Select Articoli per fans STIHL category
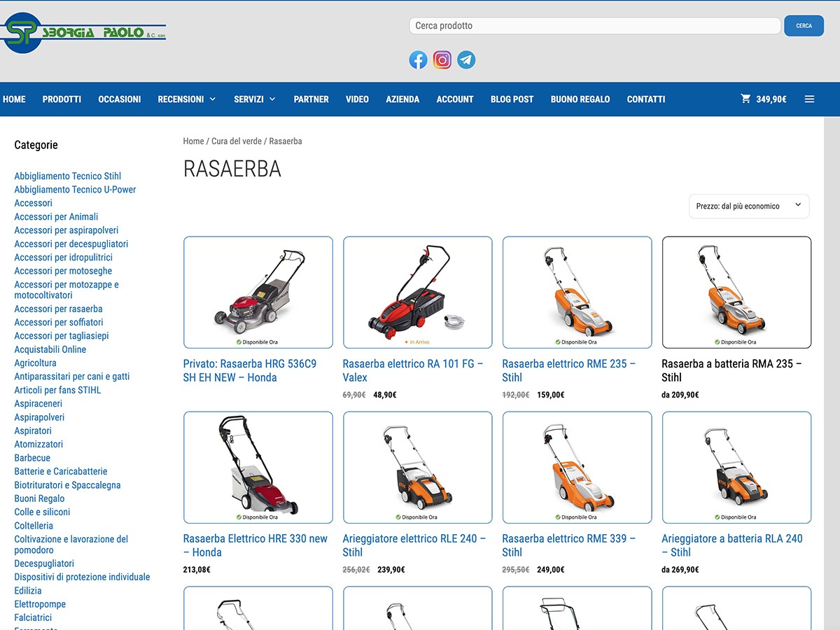840x630 pixels. (x=57, y=390)
